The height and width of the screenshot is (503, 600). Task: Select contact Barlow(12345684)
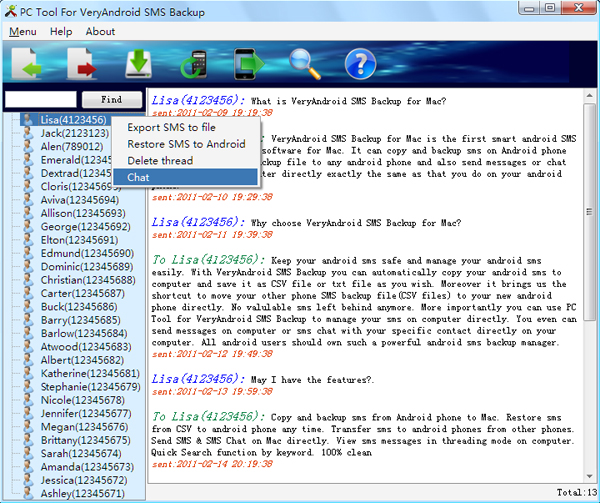(84, 333)
